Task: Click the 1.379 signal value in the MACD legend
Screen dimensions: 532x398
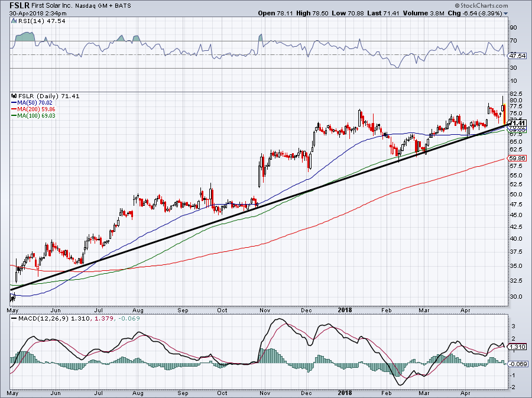Action: (103, 319)
